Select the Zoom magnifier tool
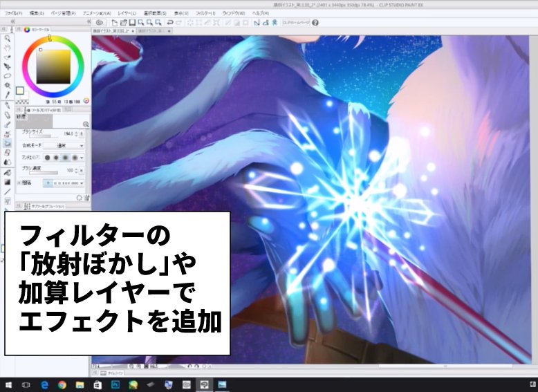Screen dimensions: 538x392 (7, 39)
